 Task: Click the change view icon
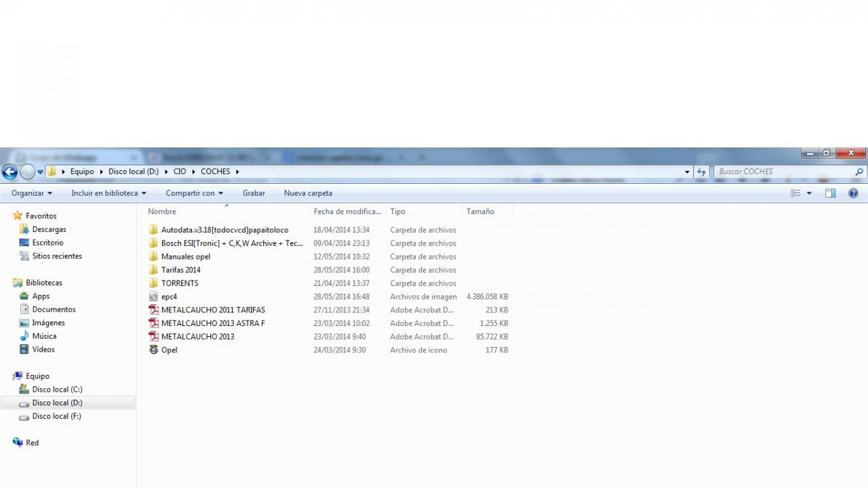tap(795, 193)
